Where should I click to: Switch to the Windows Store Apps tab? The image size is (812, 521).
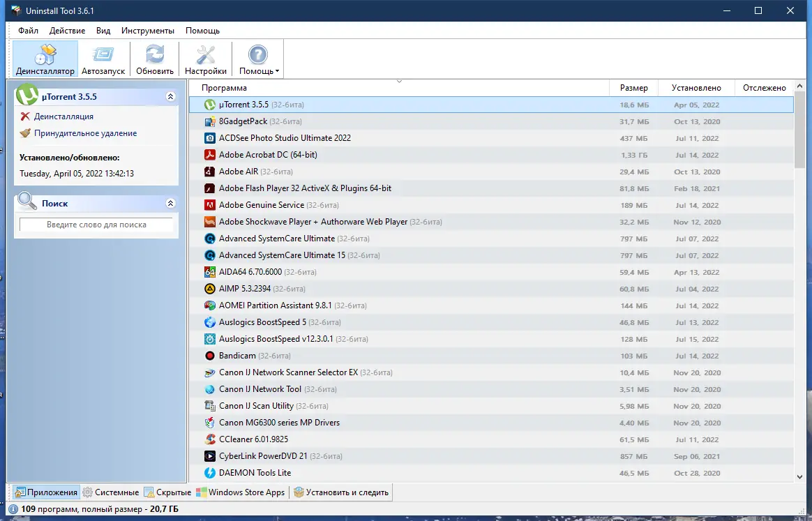click(x=241, y=492)
